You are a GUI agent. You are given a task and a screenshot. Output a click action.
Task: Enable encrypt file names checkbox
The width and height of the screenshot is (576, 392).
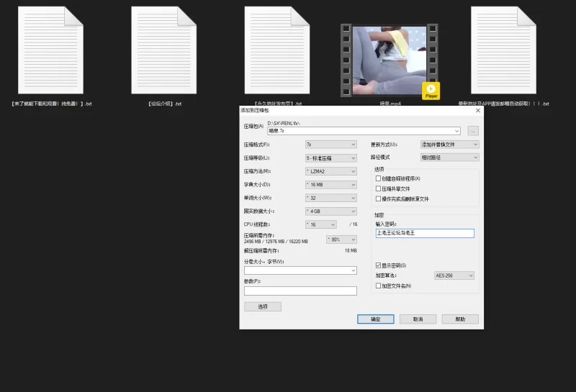pos(378,286)
